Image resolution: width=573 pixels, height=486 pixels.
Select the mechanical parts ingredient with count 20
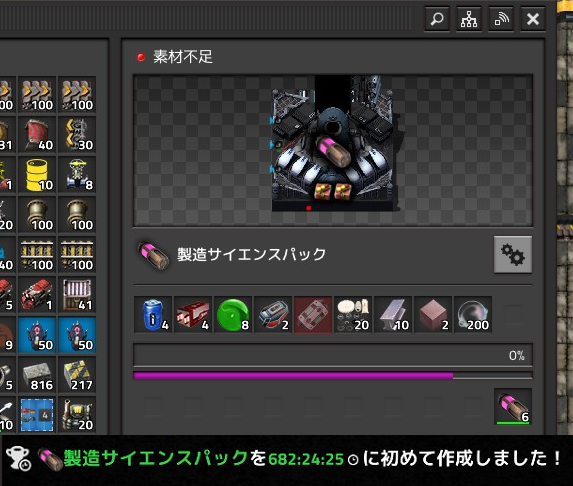pos(353,315)
